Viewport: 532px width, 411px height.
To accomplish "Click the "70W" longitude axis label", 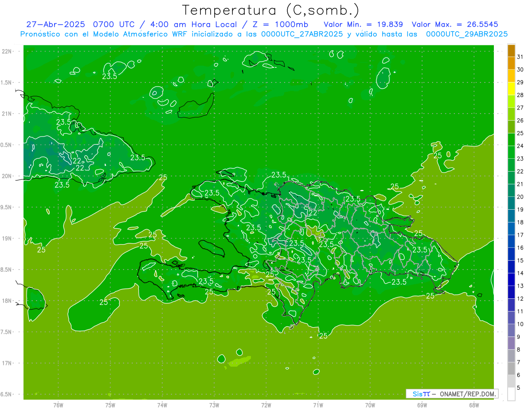I will click(370, 405).
